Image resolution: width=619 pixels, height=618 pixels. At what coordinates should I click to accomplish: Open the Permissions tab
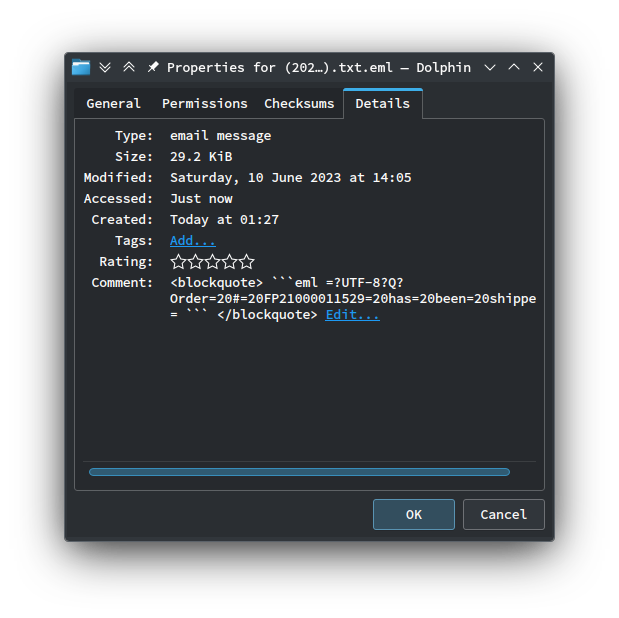pos(204,103)
